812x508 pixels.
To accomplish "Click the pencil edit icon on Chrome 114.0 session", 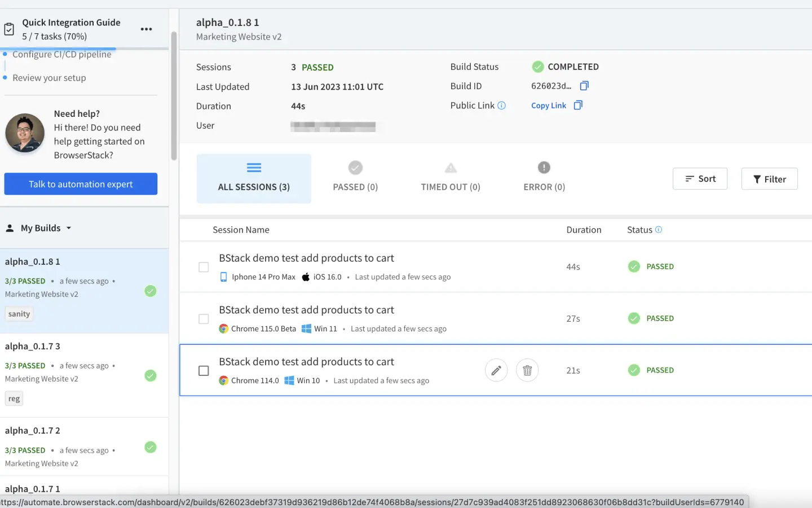I will pyautogui.click(x=496, y=370).
